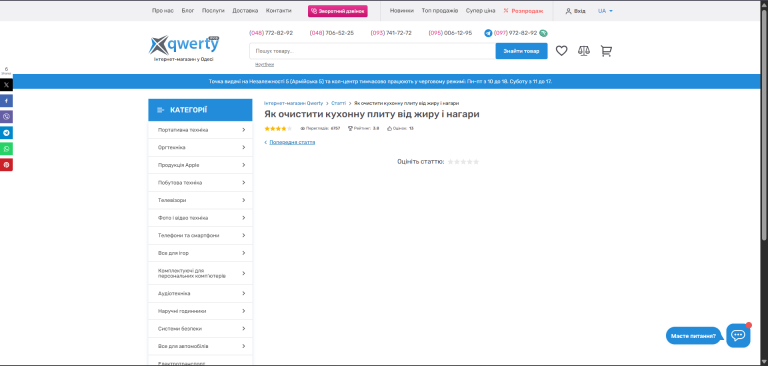Follow the Попередня стаття link
The image size is (768, 366).
click(x=292, y=143)
